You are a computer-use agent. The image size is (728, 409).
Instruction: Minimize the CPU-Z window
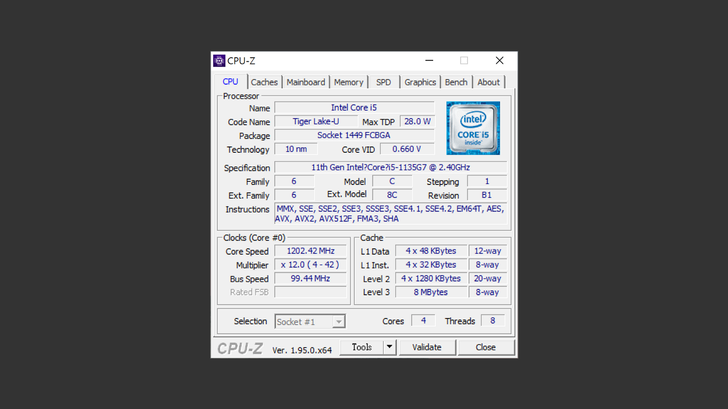pos(429,61)
